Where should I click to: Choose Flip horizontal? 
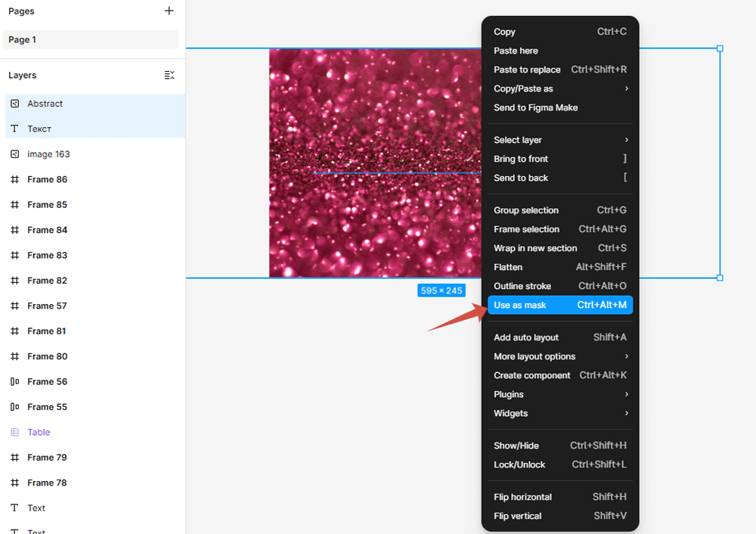pyautogui.click(x=560, y=497)
